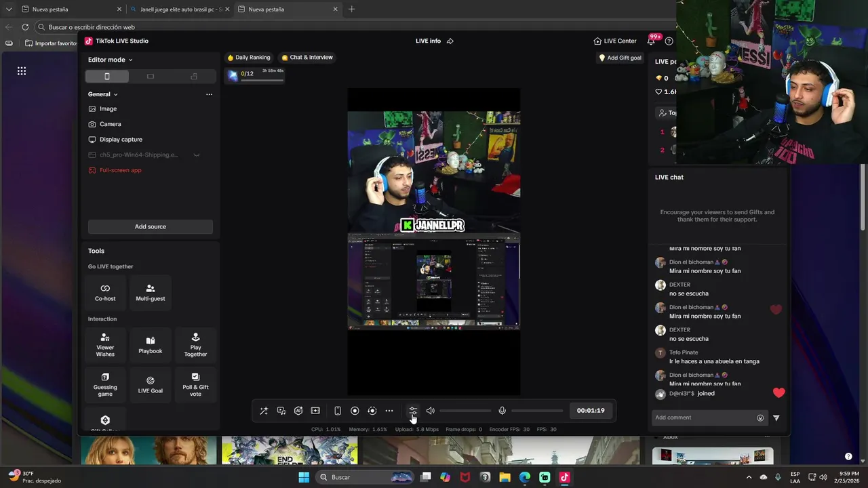Click the taskbar Buscar search box
The width and height of the screenshot is (868, 488).
365,477
